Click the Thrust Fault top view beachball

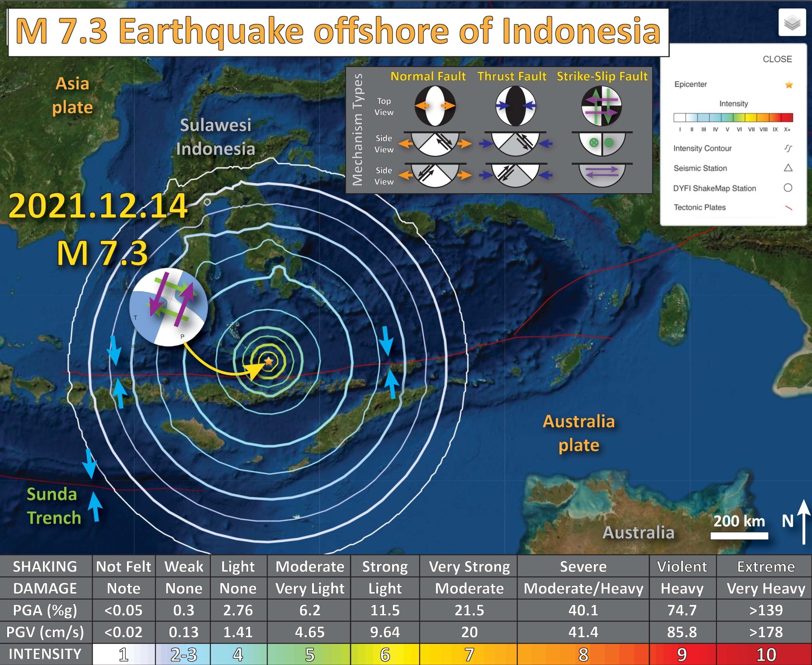(x=515, y=106)
